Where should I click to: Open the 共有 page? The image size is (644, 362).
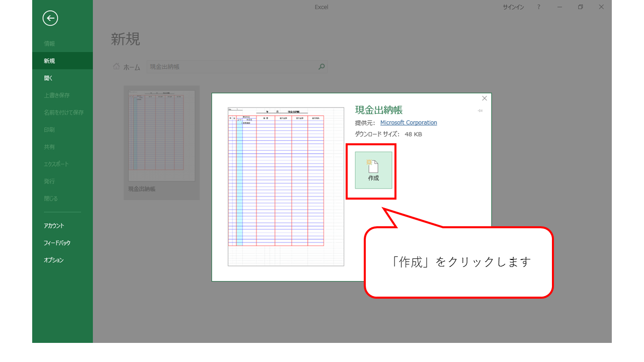49,147
